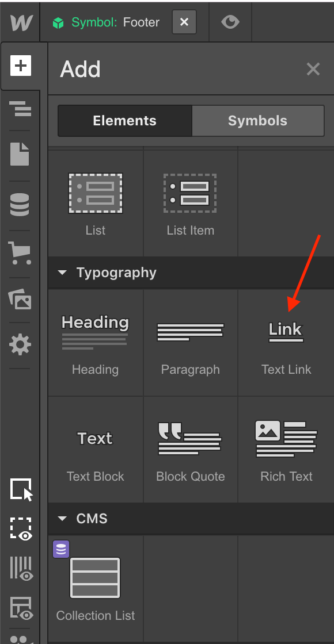Image resolution: width=334 pixels, height=644 pixels.
Task: Toggle preview mode with the eye icon
Action: tap(230, 22)
